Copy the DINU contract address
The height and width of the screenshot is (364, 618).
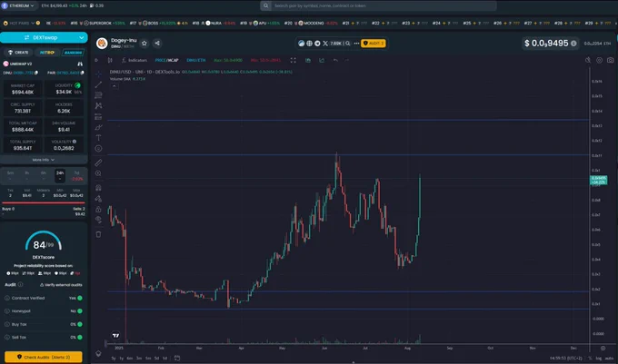pos(36,73)
